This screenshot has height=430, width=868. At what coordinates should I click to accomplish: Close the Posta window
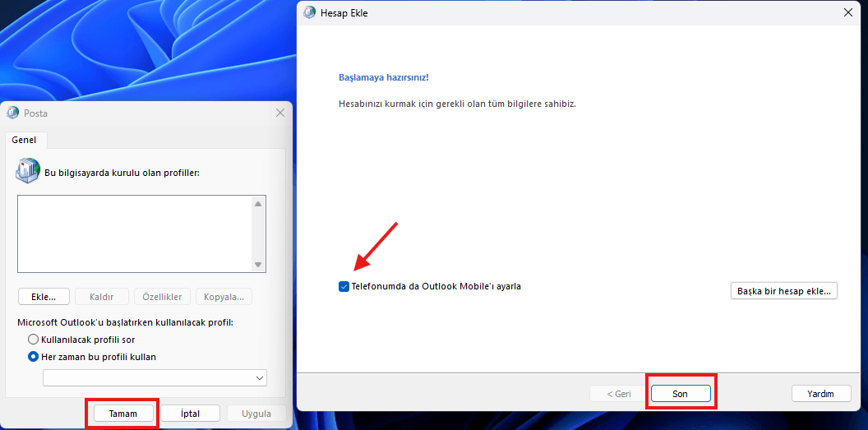[x=280, y=113]
